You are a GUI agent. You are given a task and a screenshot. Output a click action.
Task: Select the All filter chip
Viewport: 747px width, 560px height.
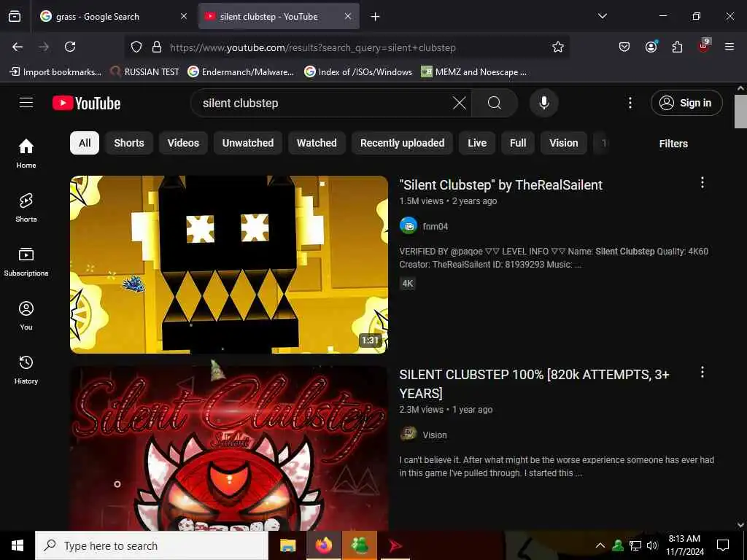tap(85, 143)
